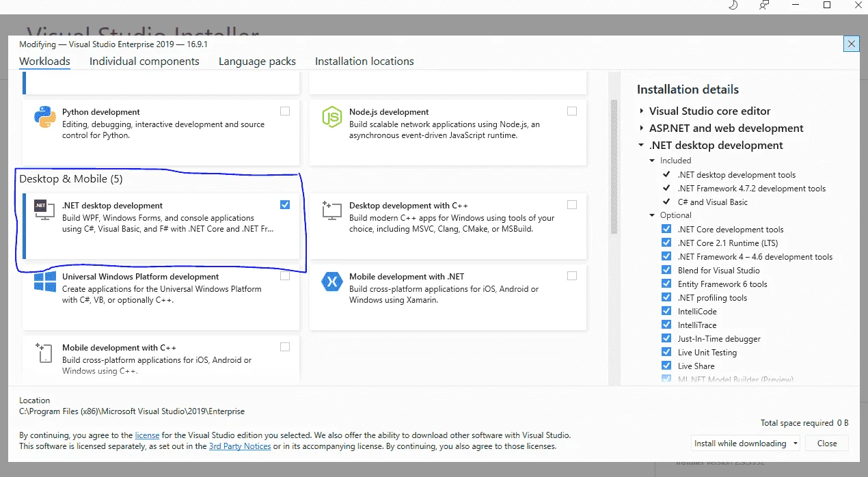Open the Install while downloading dropdown
The width and height of the screenshot is (868, 477).
tap(746, 444)
